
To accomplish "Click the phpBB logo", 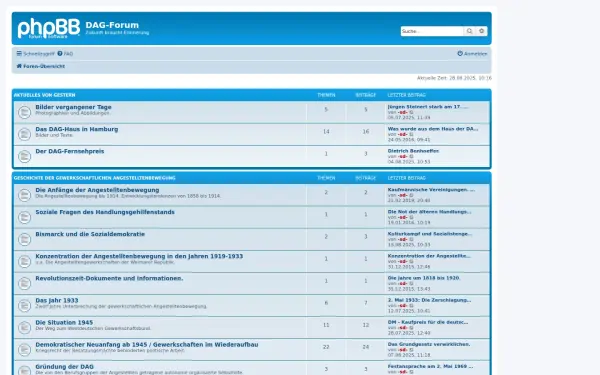I will 49,28.
